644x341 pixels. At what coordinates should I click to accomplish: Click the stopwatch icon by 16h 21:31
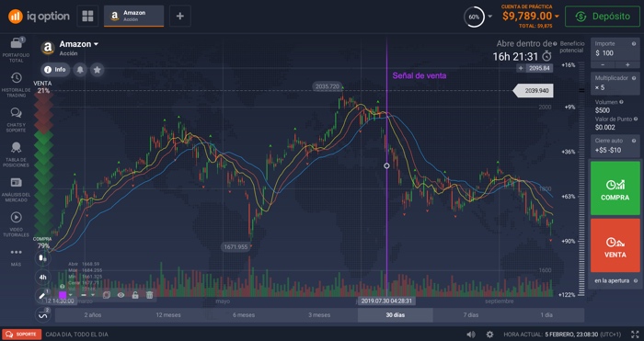[x=546, y=56]
